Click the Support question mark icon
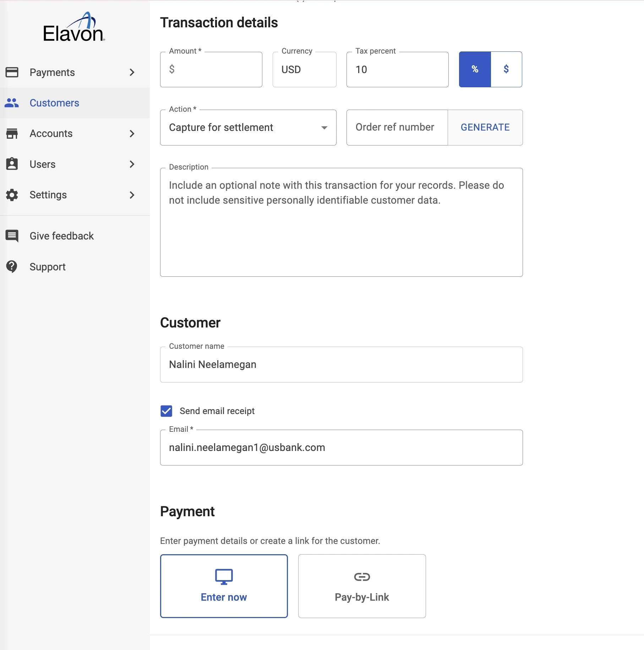 point(12,266)
